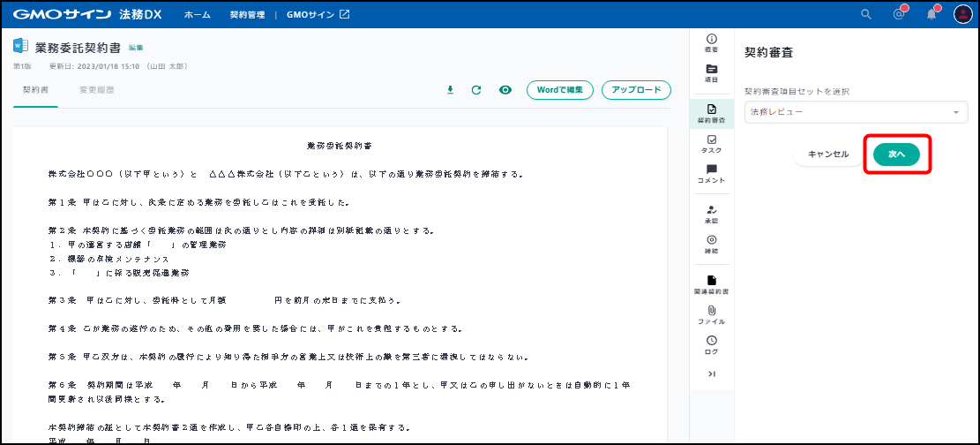Open the notification bell icon
This screenshot has width=980, height=445.
[931, 14]
